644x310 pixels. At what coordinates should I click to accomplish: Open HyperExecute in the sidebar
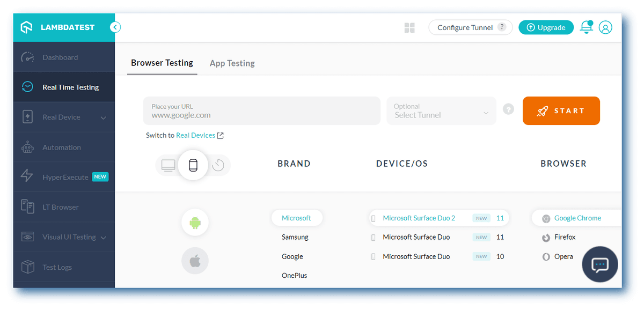click(64, 177)
